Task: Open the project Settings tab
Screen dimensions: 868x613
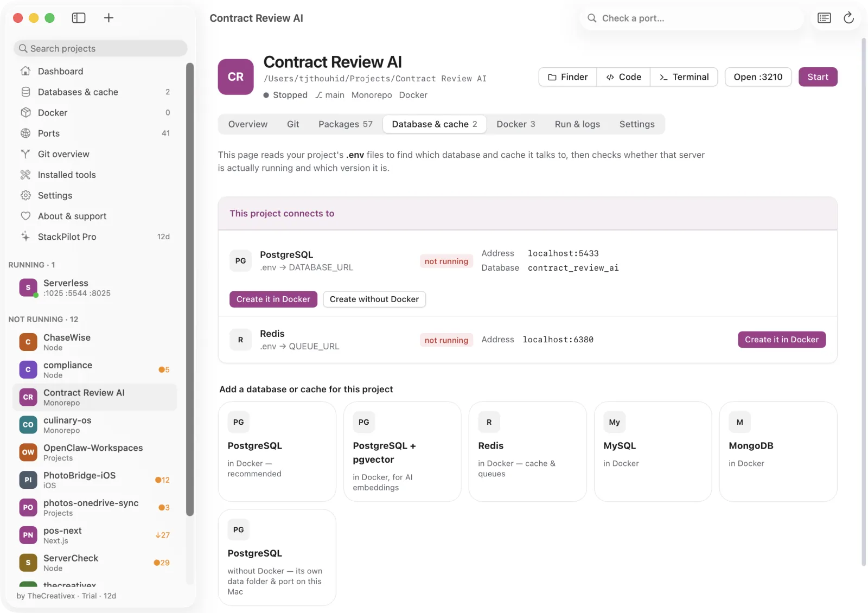Action: pos(637,124)
